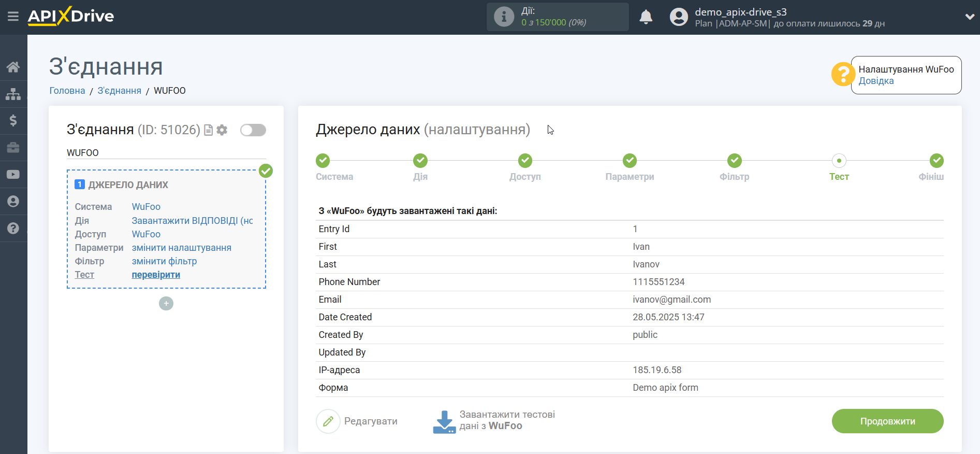Click the account avatar icon
This screenshot has width=980, height=454.
click(x=679, y=17)
